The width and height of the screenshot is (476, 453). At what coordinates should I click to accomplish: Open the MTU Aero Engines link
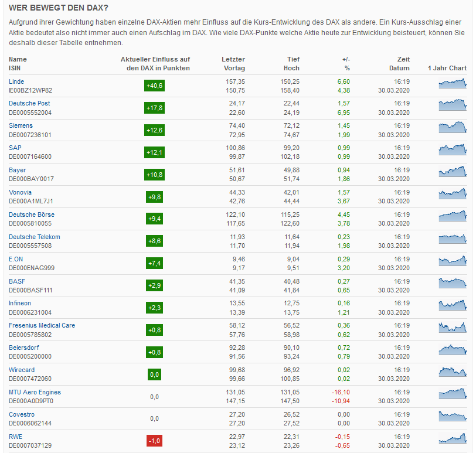coord(35,392)
